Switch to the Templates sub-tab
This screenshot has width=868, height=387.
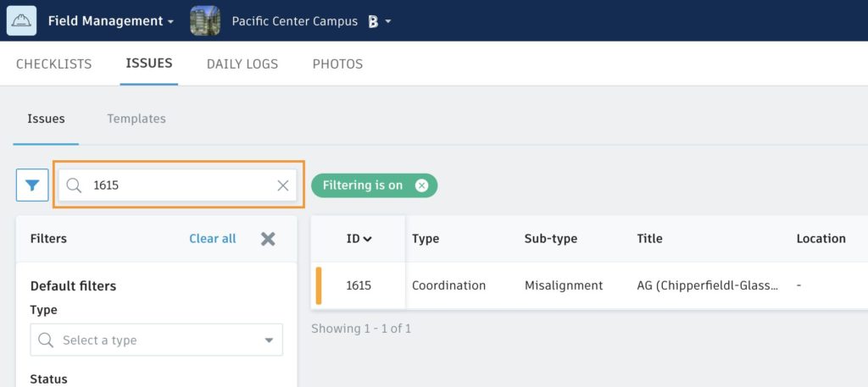(136, 119)
